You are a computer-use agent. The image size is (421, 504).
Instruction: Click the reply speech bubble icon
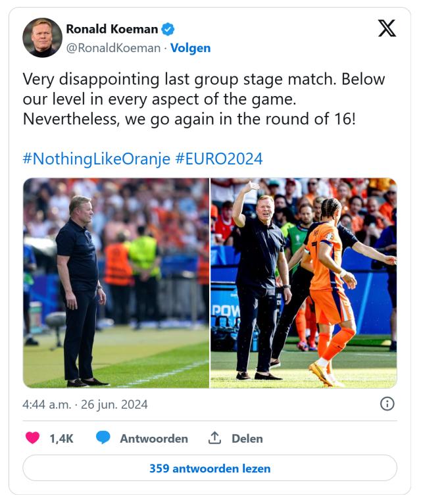(x=103, y=438)
